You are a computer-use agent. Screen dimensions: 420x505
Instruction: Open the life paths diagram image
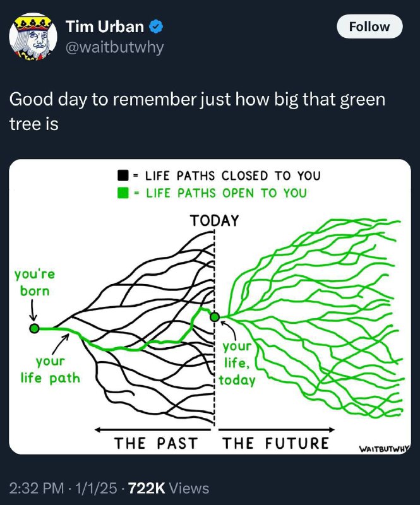[x=210, y=307]
